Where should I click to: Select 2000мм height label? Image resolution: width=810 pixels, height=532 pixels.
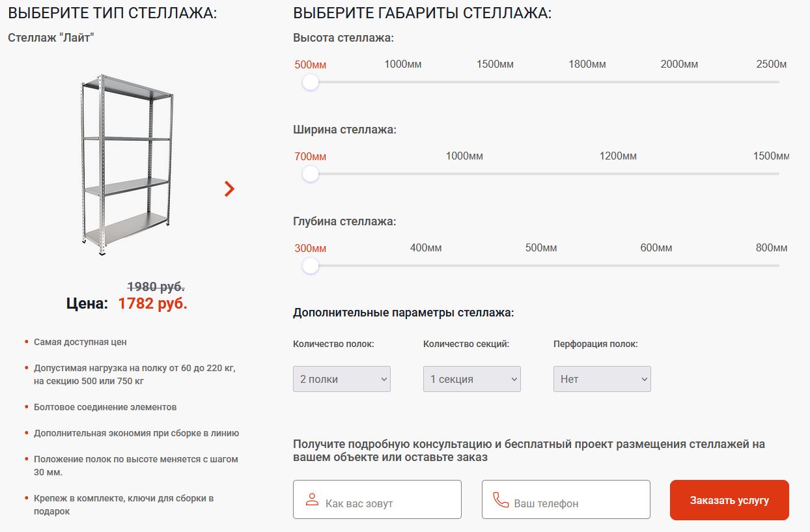point(679,64)
